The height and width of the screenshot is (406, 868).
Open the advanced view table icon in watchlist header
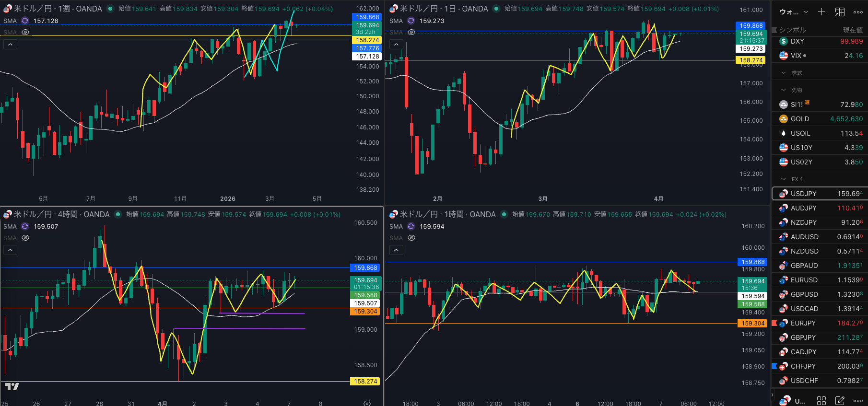click(x=840, y=12)
